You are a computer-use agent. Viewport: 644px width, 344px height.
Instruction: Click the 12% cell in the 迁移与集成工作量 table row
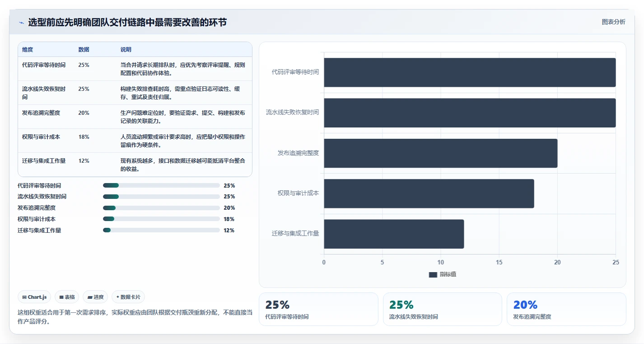point(84,161)
